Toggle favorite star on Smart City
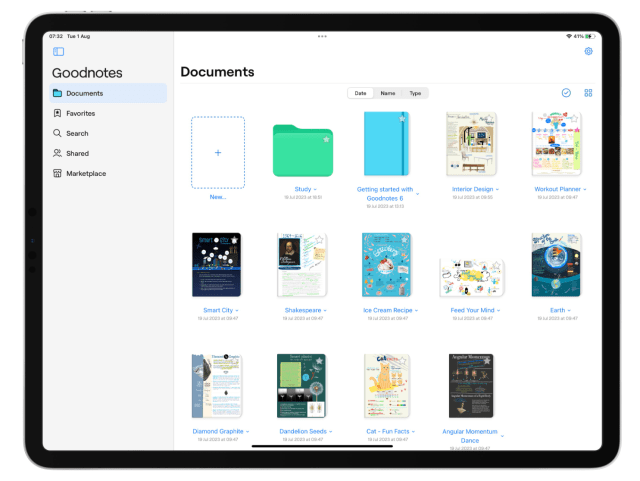Image resolution: width=640 pixels, height=481 pixels. point(234,240)
